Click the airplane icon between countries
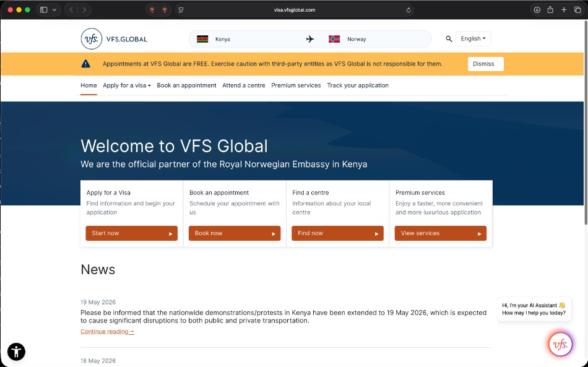 tap(309, 39)
